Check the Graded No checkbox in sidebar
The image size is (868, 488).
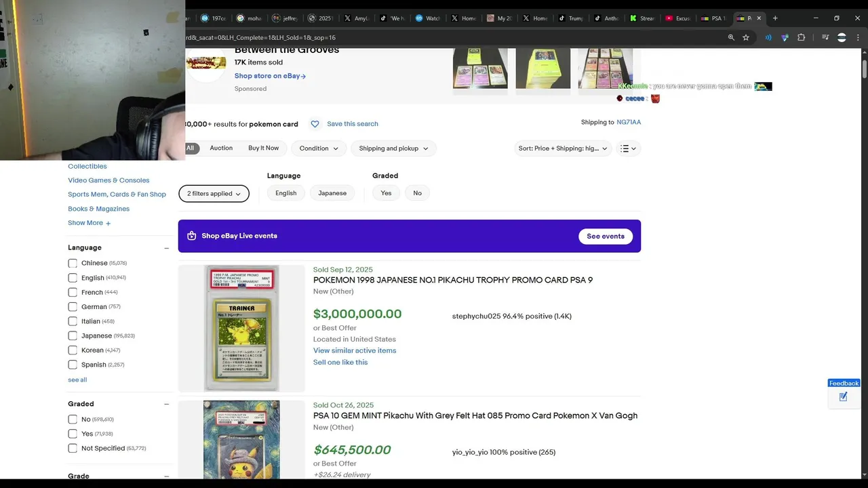(x=73, y=420)
